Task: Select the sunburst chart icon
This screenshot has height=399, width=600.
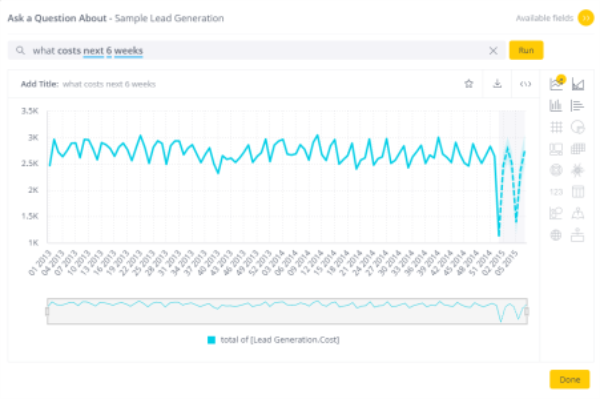Action: tap(578, 170)
